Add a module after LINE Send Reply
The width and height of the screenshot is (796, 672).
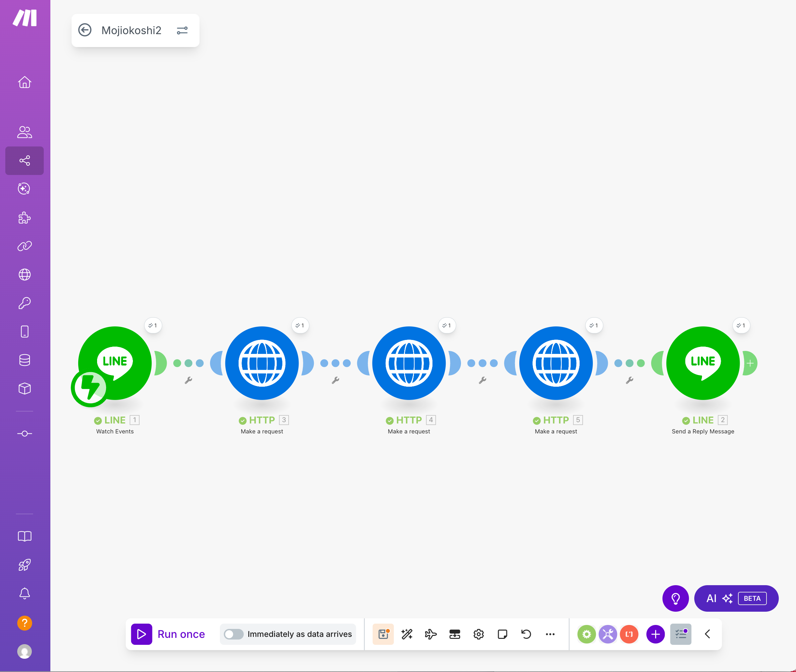pos(750,363)
